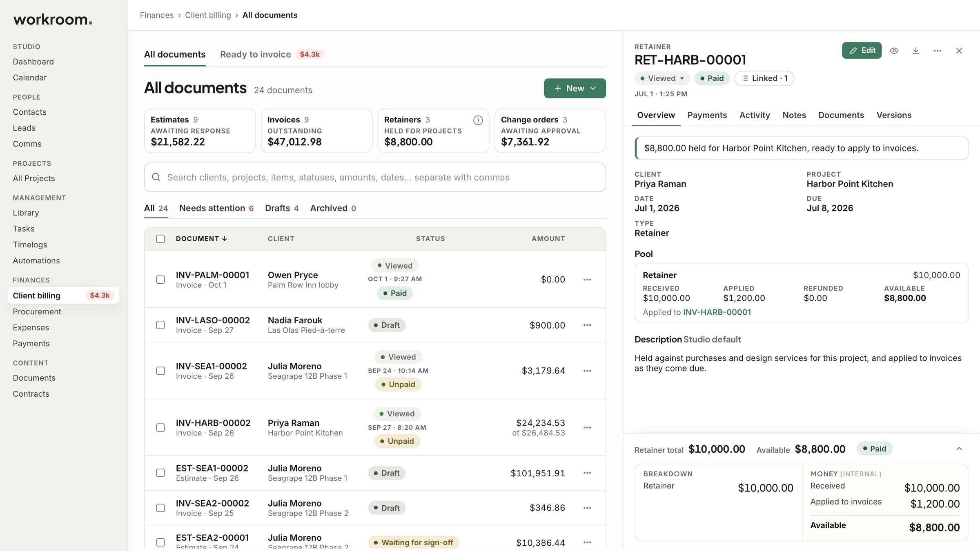Open Automations in the sidebar
The image size is (980, 551).
pos(36,260)
